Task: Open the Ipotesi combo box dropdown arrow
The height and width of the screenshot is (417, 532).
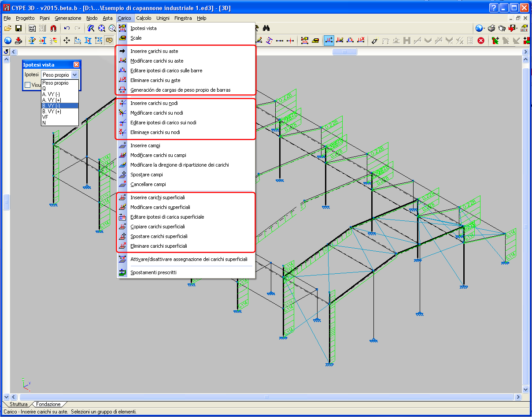Action: (x=74, y=75)
